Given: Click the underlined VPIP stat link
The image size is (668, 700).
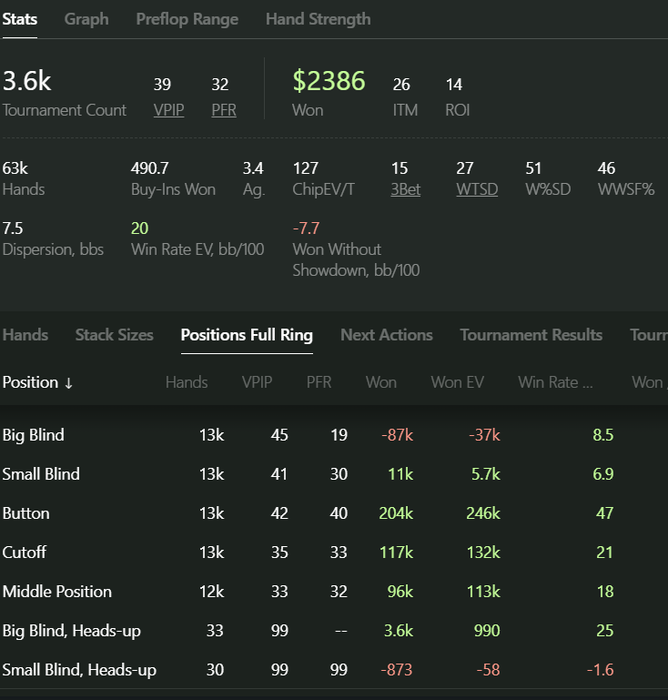Looking at the screenshot, I should pyautogui.click(x=169, y=110).
